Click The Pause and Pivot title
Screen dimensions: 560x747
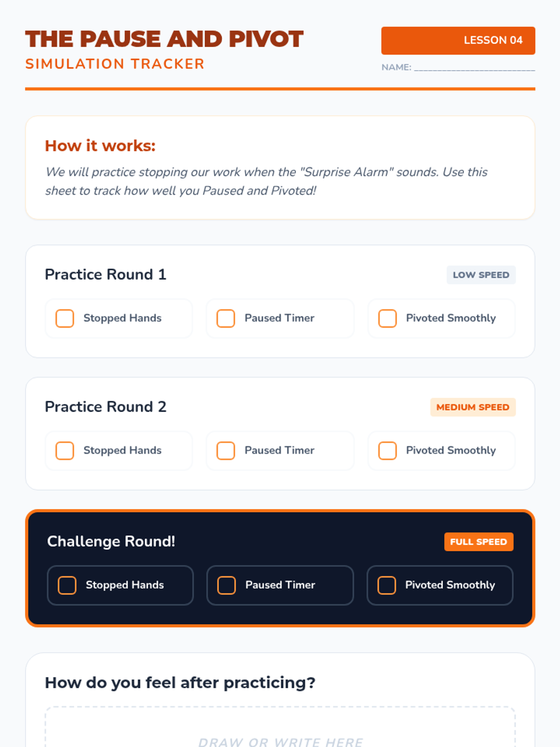(x=164, y=39)
